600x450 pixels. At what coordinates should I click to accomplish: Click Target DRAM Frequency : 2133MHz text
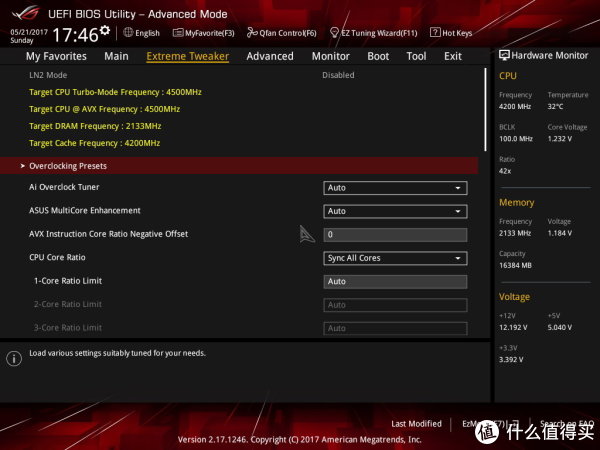coord(95,126)
